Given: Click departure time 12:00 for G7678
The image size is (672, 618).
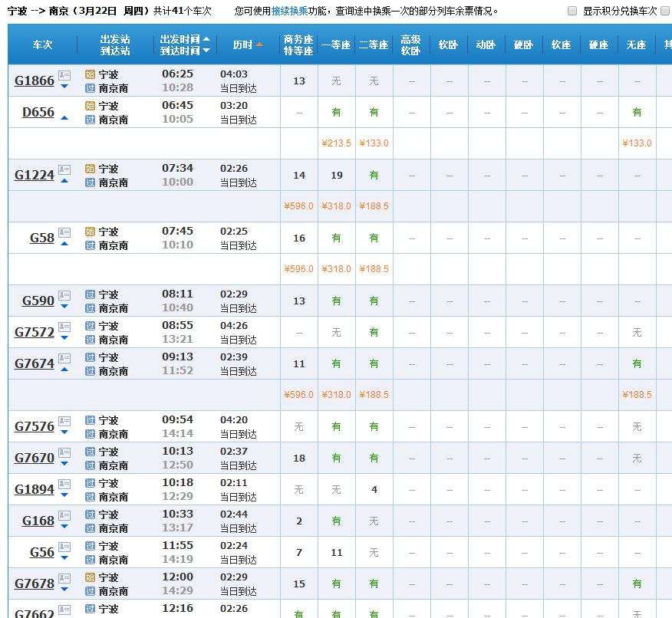Looking at the screenshot, I should tap(177, 577).
